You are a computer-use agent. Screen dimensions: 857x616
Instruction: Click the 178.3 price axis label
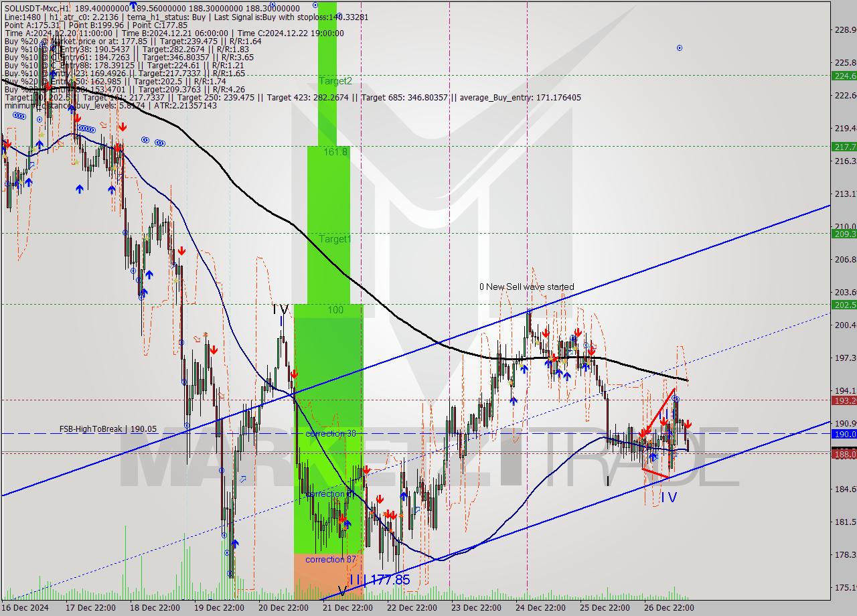(x=846, y=554)
